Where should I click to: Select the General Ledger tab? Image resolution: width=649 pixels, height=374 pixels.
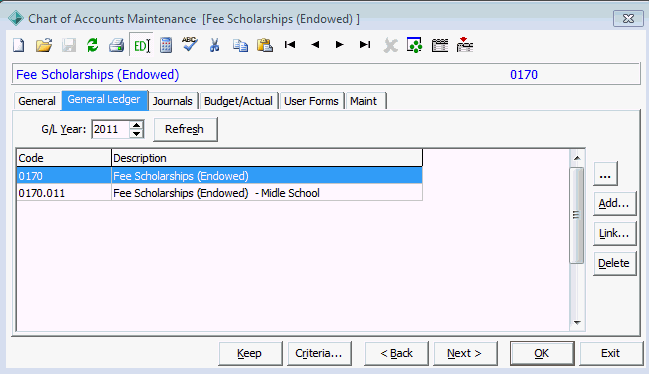(104, 100)
